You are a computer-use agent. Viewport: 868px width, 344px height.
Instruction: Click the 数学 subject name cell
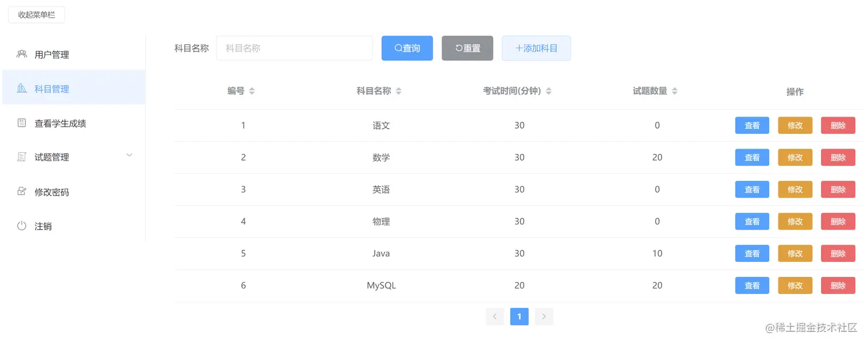(381, 157)
